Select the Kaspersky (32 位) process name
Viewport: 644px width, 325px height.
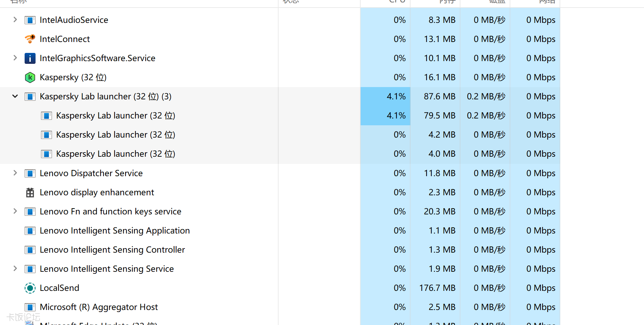(73, 77)
